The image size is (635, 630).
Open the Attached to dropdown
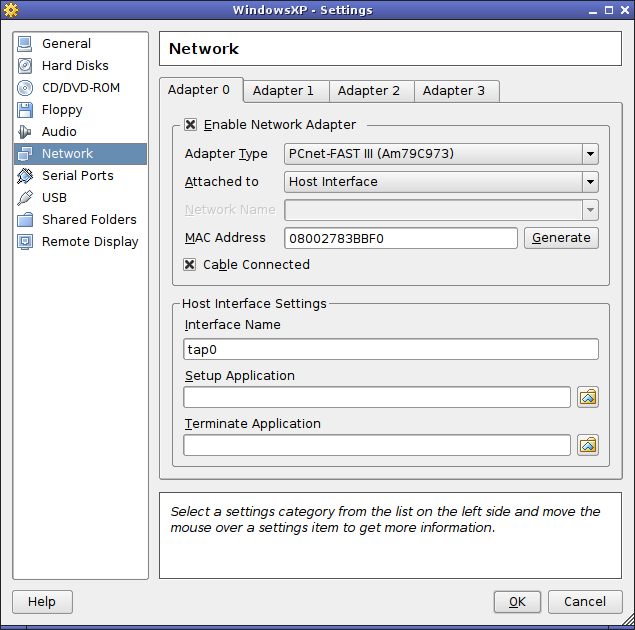point(441,182)
